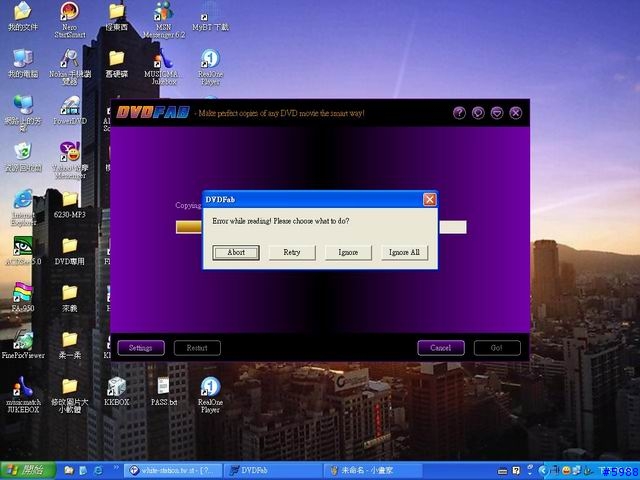Launch RealOne Player icon beside PASS.txt
Viewport: 640px width, 480px height.
point(210,396)
